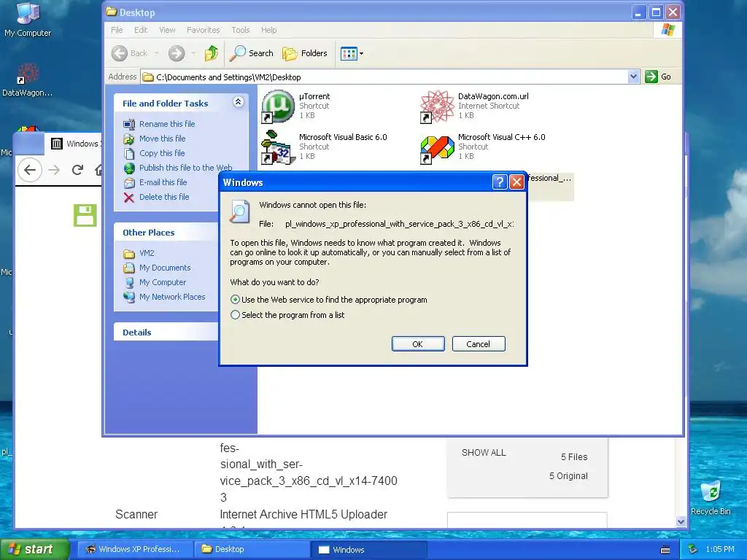Open the View menu
Screen dimensions: 747x560
tap(167, 30)
